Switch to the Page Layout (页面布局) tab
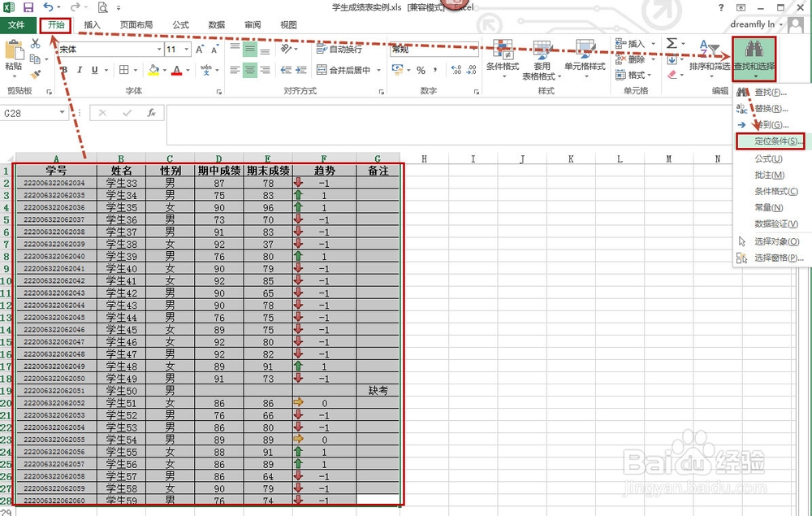 (x=136, y=25)
